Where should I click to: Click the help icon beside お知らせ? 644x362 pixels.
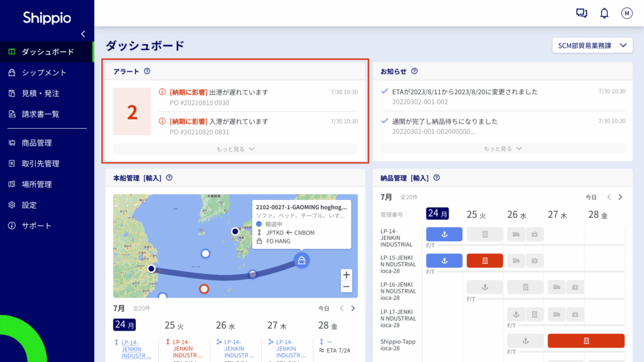coord(414,72)
